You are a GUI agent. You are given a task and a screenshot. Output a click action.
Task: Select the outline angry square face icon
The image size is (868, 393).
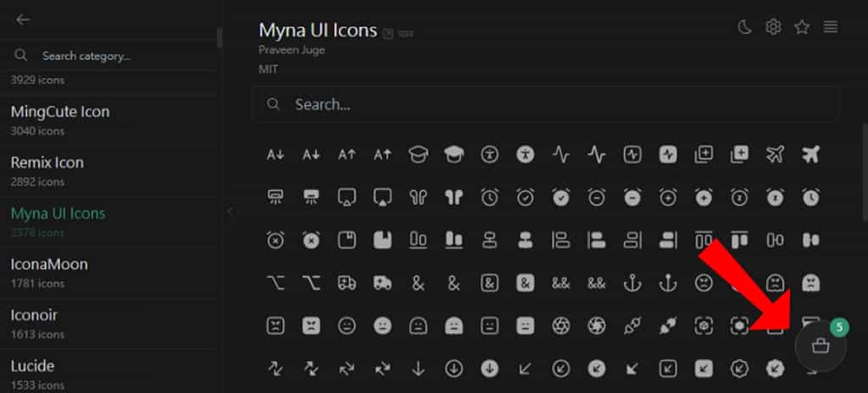pos(275,325)
